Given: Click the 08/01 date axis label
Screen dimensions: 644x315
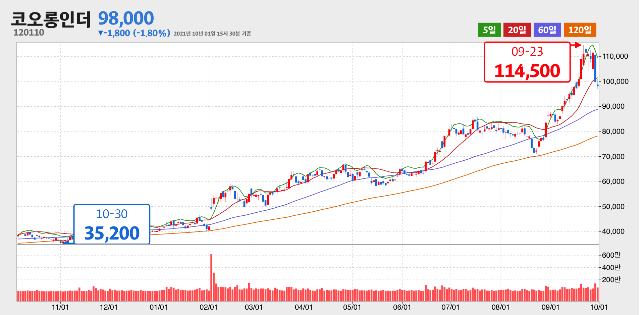Looking at the screenshot, I should (500, 307).
